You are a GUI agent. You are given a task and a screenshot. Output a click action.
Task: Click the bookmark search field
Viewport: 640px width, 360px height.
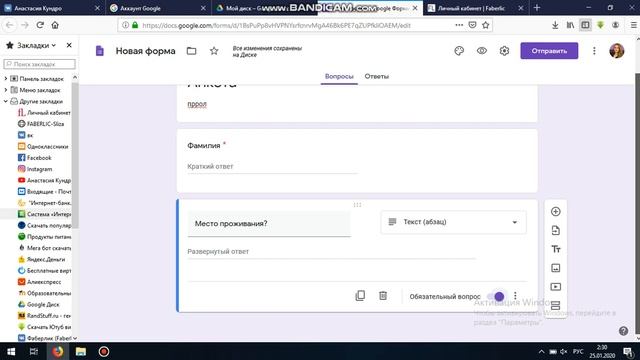tap(40, 64)
